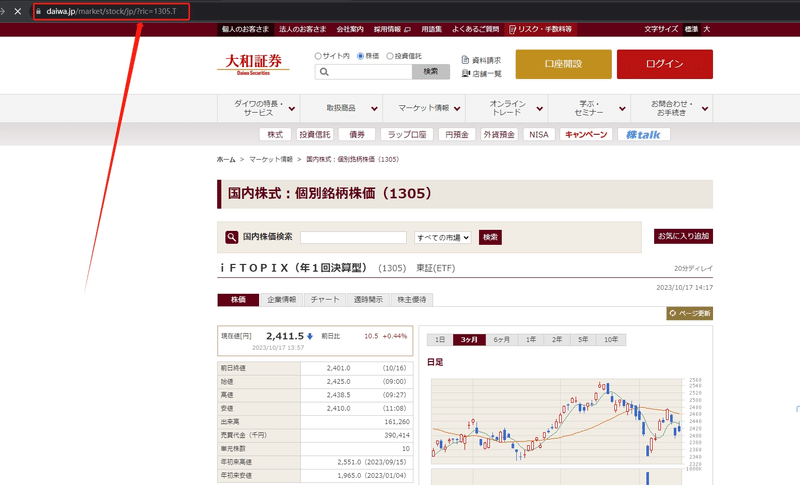
Task: Select the 2年 chart period
Action: click(557, 340)
